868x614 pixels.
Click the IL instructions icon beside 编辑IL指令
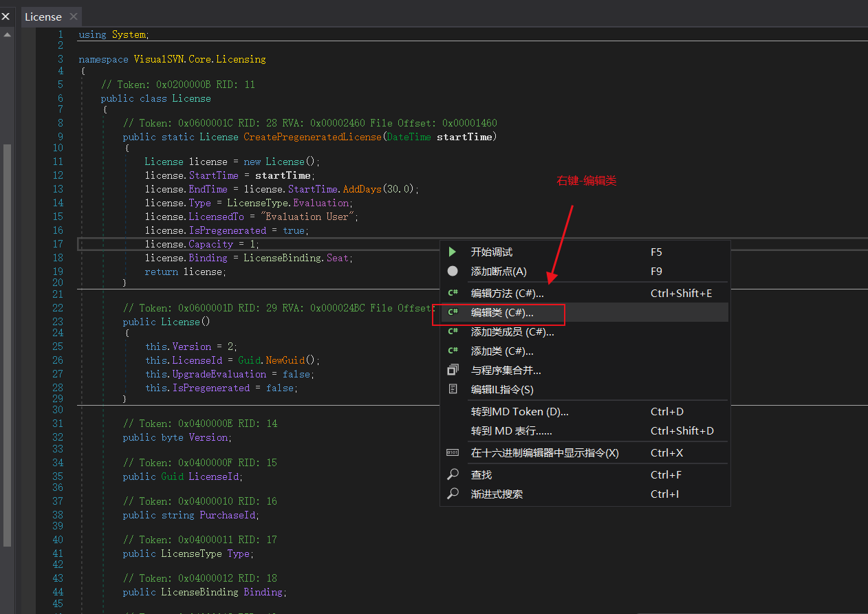(x=453, y=389)
